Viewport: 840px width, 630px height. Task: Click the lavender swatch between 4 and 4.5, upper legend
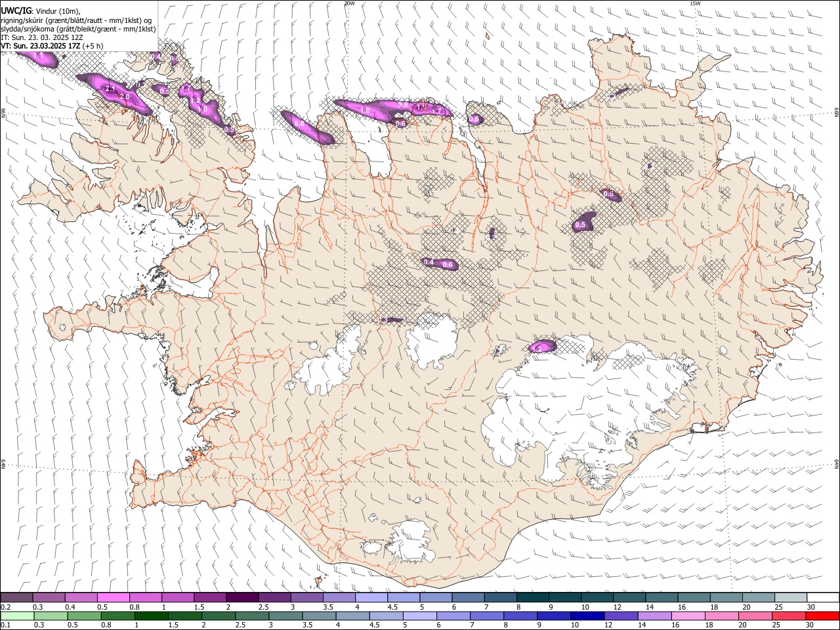371,598
